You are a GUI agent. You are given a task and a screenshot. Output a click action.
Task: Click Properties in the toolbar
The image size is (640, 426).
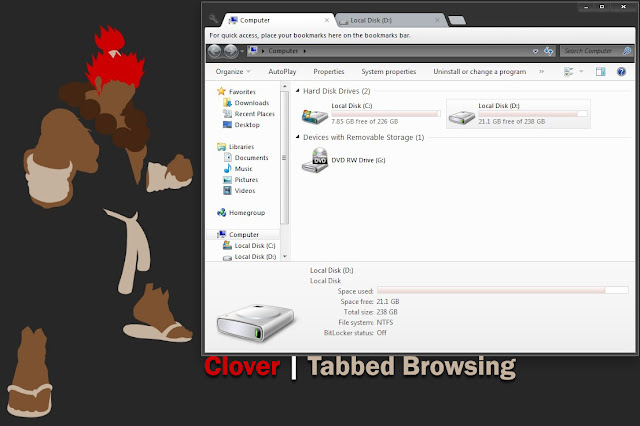coord(329,71)
